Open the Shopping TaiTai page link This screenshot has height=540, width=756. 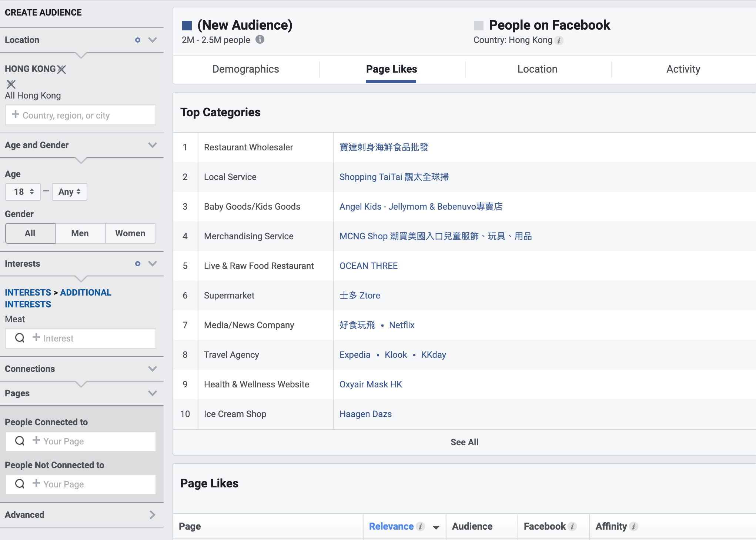pos(394,177)
